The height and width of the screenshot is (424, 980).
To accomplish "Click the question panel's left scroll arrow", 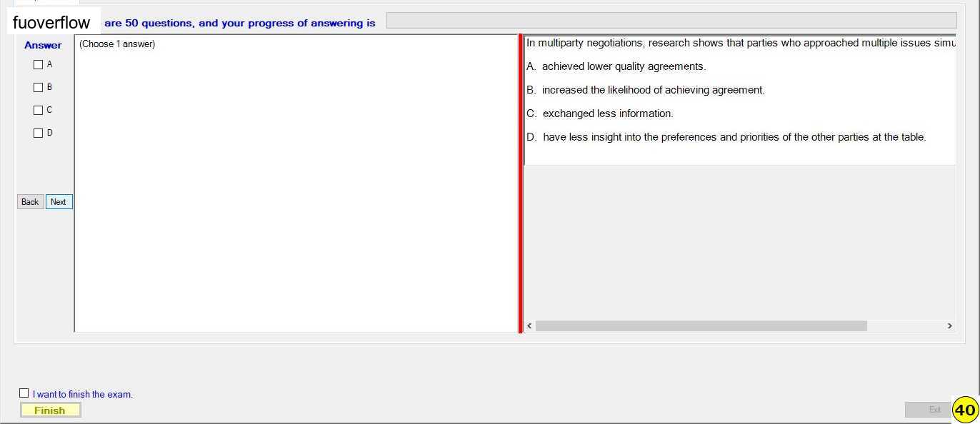I will tap(529, 326).
